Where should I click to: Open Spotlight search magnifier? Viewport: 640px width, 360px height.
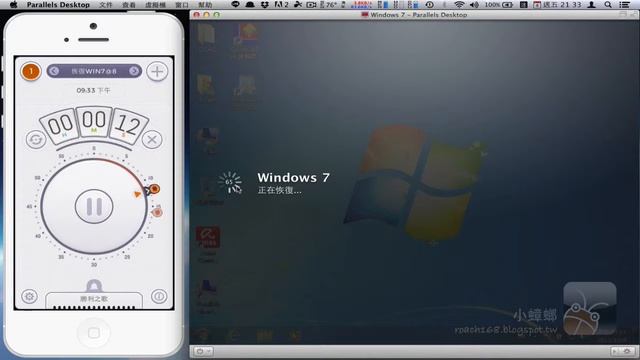[608, 4]
